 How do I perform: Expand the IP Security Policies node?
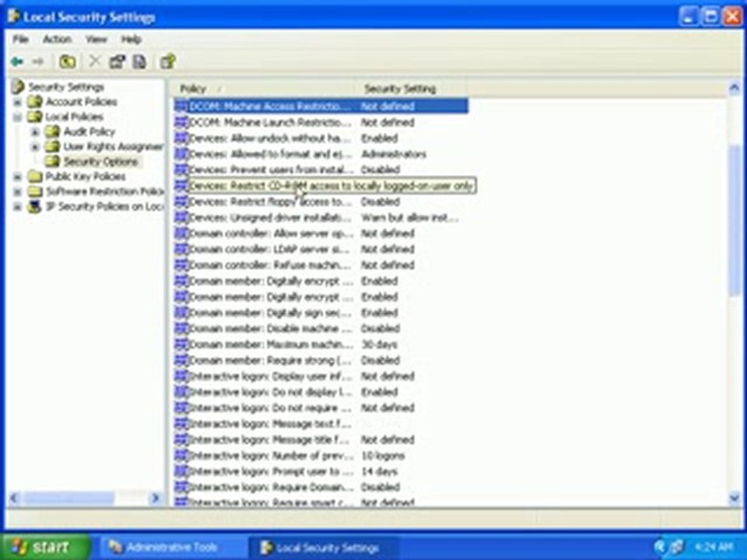pos(17,207)
